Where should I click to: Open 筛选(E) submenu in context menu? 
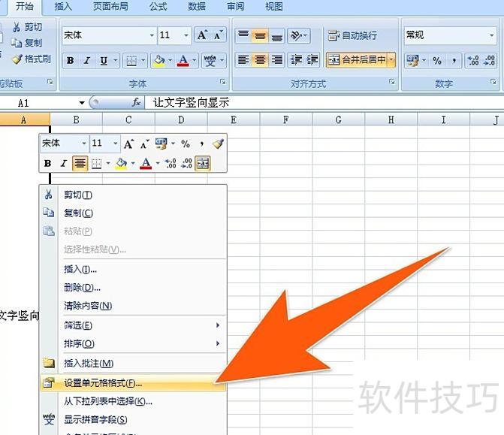134,325
